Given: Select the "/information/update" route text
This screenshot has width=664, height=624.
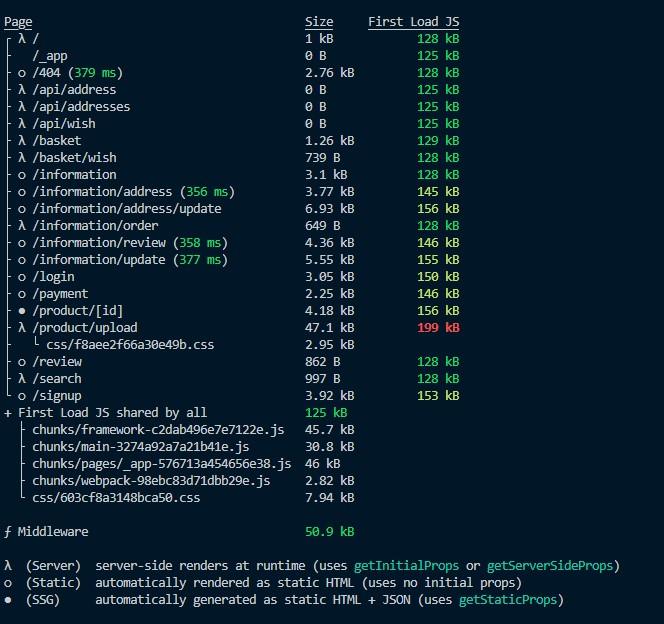Looking at the screenshot, I should click(99, 260).
